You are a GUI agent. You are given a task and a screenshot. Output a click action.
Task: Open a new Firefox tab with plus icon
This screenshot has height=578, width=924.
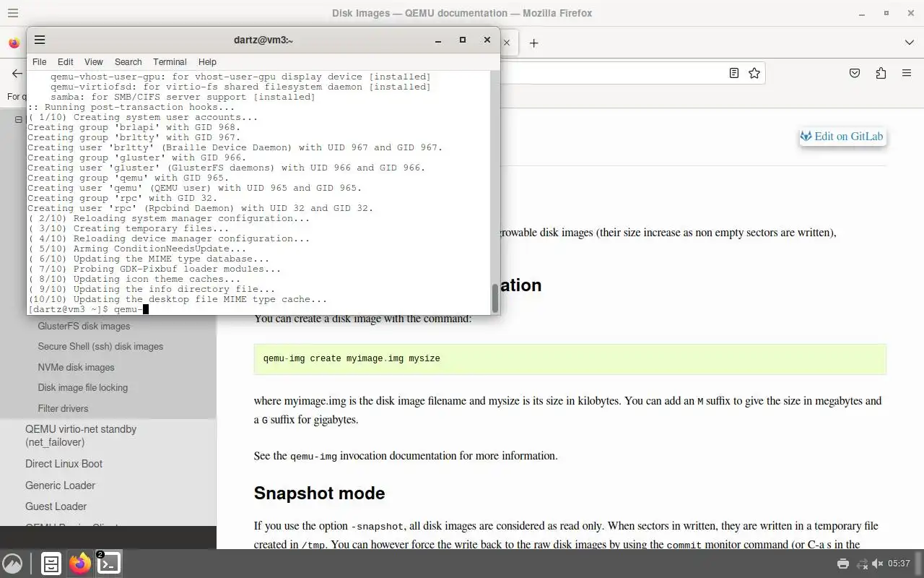pos(533,43)
